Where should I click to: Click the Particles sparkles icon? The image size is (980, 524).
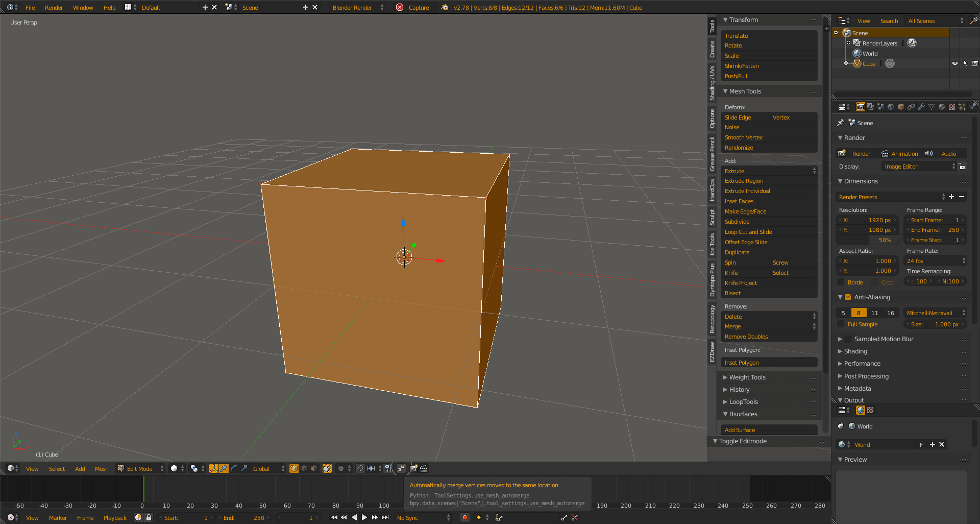click(963, 107)
